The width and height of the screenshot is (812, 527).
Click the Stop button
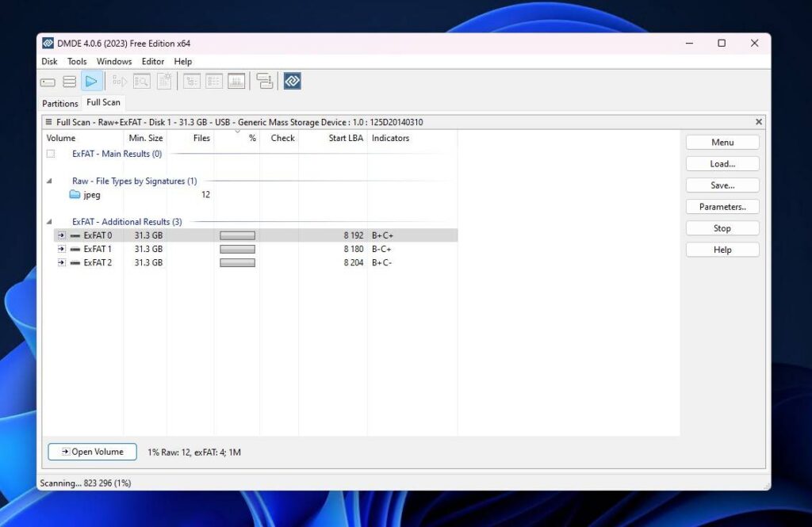722,228
